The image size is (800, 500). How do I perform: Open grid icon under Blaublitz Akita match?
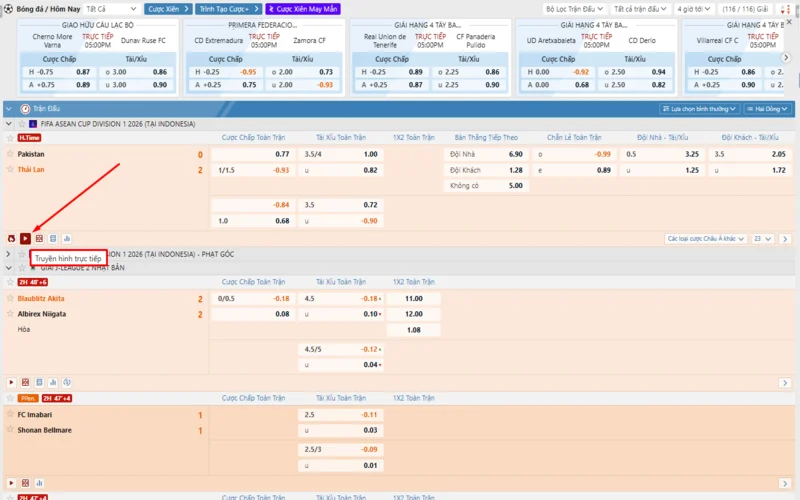[25, 382]
